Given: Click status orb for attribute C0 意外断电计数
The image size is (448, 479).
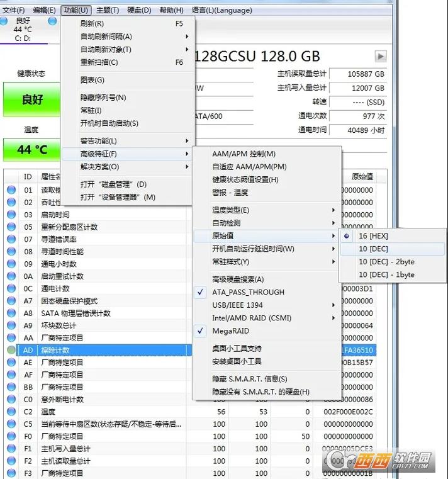Looking at the screenshot, I should [x=11, y=399].
